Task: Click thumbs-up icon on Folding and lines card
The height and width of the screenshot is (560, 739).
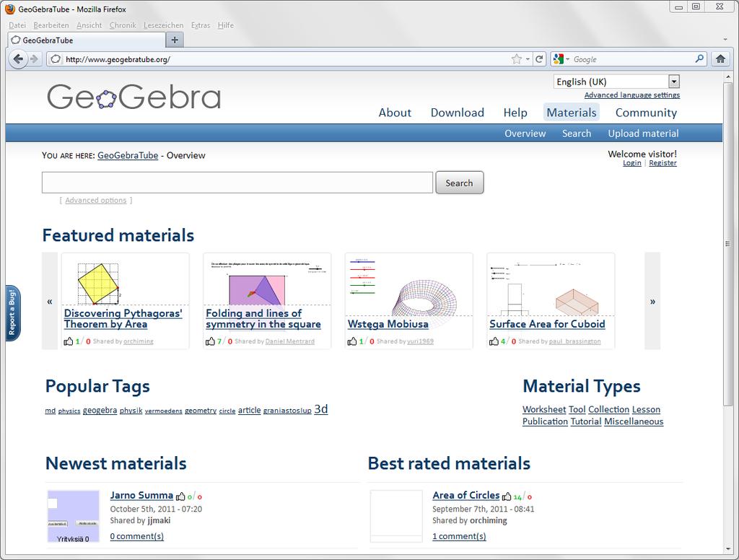Action: pyautogui.click(x=210, y=341)
